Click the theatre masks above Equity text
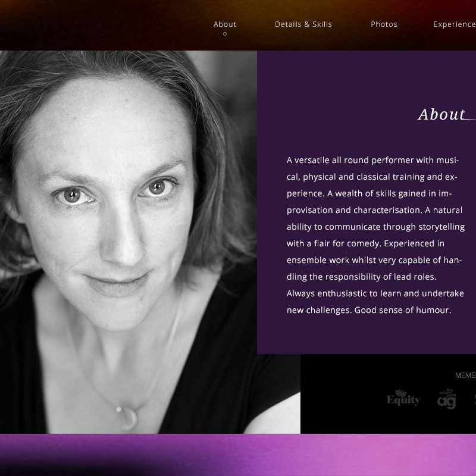 [400, 393]
